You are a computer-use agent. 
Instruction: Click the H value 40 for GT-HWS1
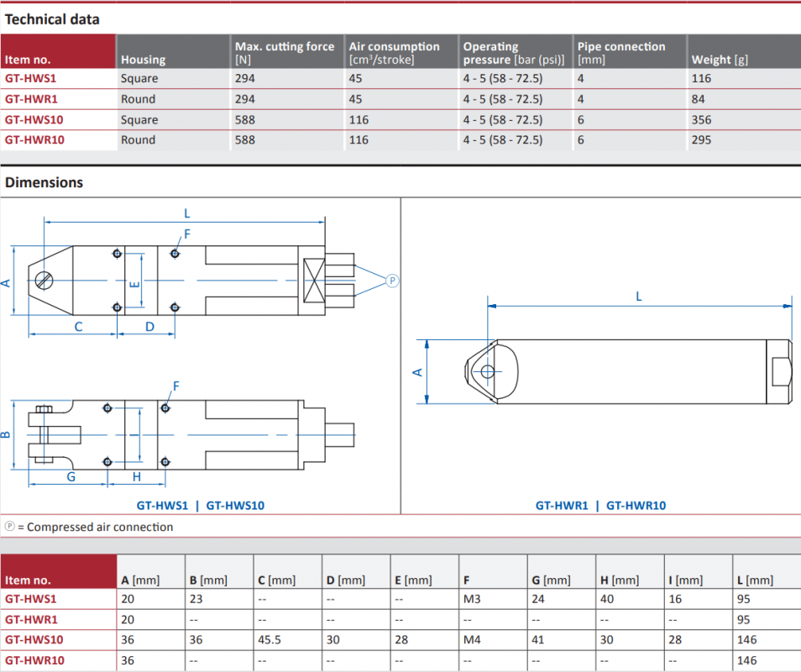(x=607, y=599)
